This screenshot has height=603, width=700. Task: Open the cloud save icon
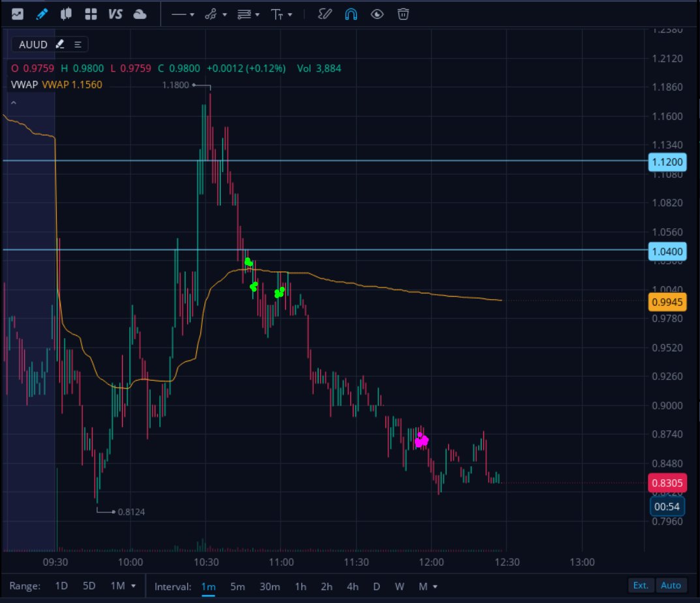click(x=140, y=14)
